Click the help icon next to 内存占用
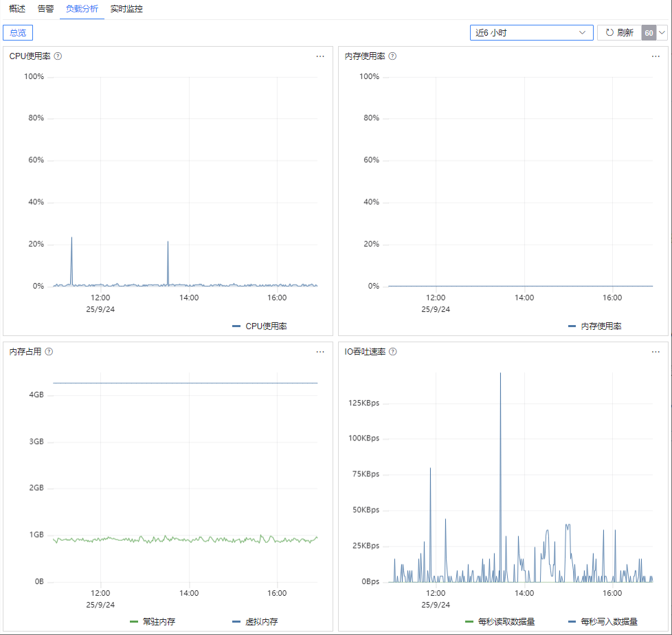The width and height of the screenshot is (672, 635). (49, 352)
